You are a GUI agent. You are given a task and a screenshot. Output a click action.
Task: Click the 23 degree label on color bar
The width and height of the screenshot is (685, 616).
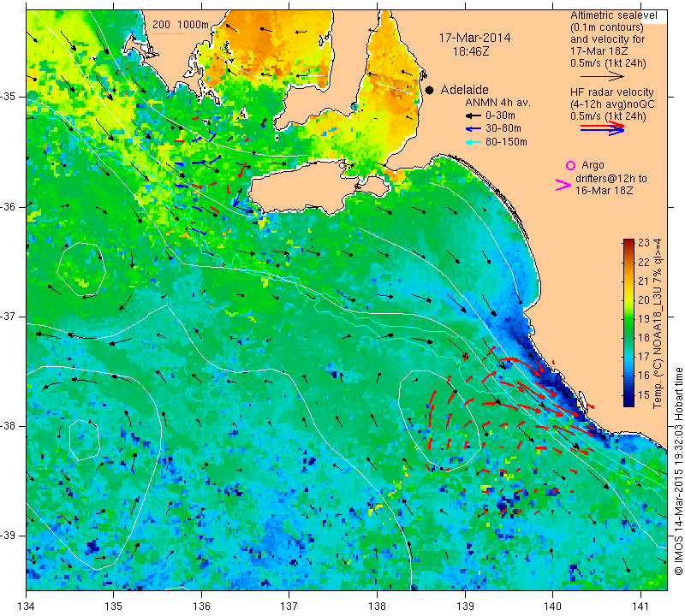[644, 243]
